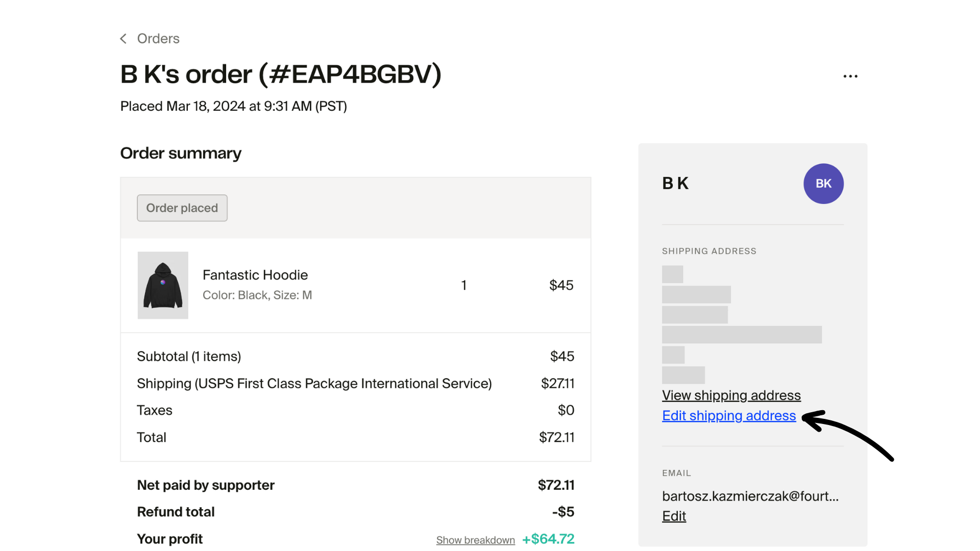
Task: Open the order actions three-dot menu
Action: coord(850,76)
